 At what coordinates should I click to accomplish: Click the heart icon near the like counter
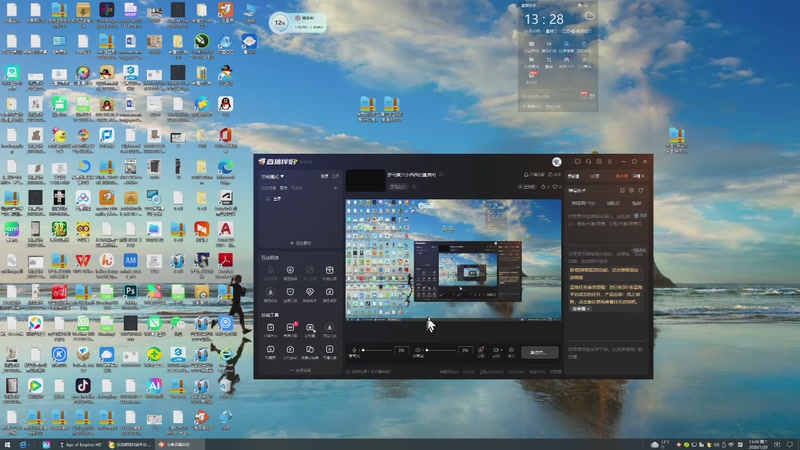[555, 187]
